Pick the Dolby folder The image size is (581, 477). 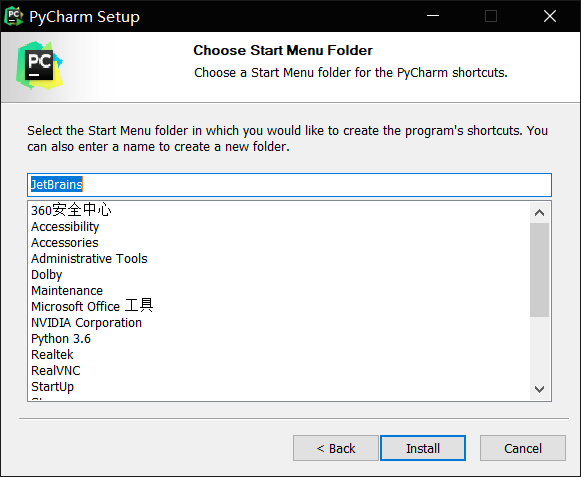point(46,274)
